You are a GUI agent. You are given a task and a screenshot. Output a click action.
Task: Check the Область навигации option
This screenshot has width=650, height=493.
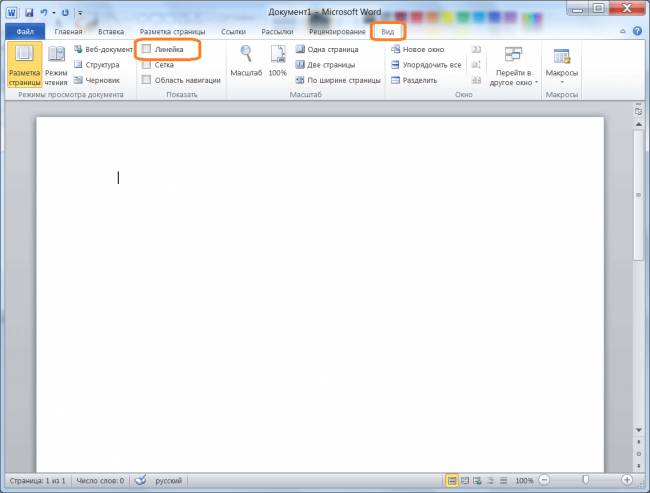pyautogui.click(x=146, y=80)
